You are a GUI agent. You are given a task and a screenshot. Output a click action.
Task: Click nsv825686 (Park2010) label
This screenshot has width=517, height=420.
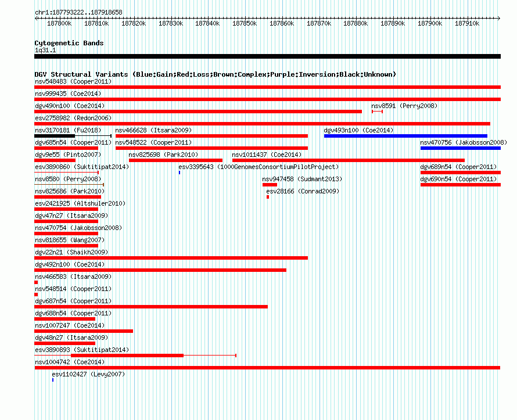click(70, 191)
